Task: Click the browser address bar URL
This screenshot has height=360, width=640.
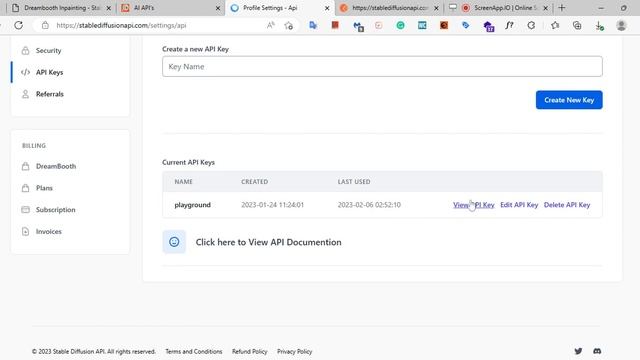Action: pos(121,25)
